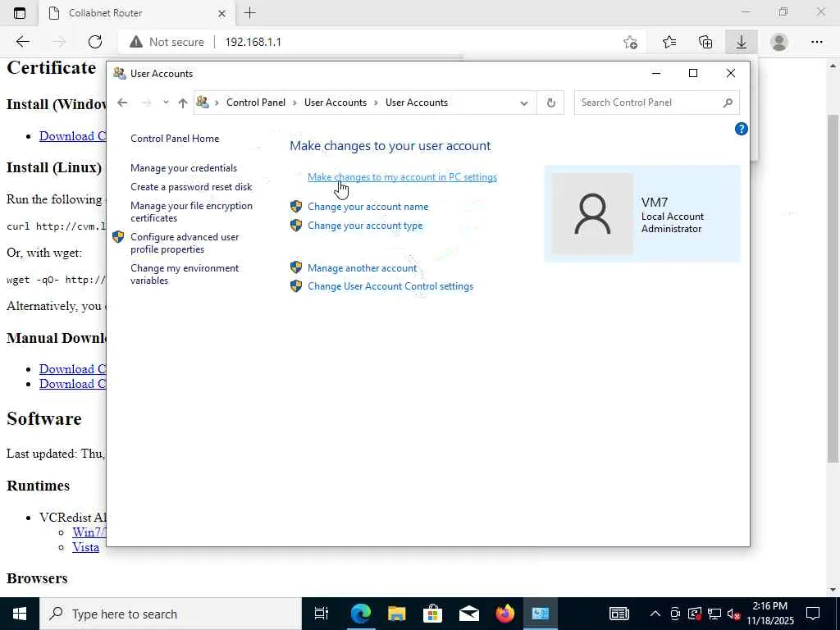Open Manage another account

pos(362,268)
